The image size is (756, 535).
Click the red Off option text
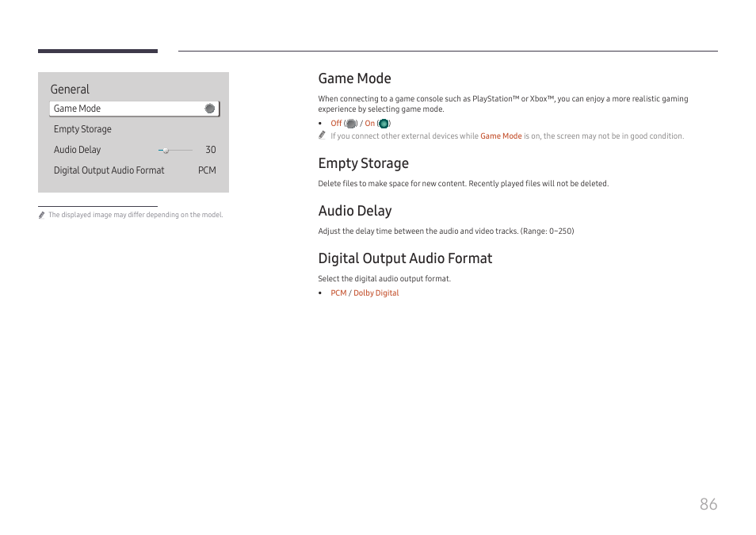(336, 124)
